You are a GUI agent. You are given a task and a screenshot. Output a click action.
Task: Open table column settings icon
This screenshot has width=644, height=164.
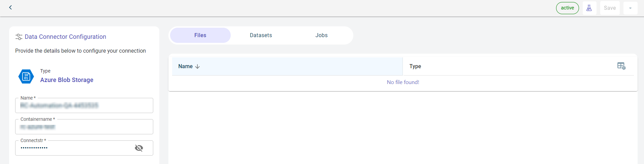point(621,66)
